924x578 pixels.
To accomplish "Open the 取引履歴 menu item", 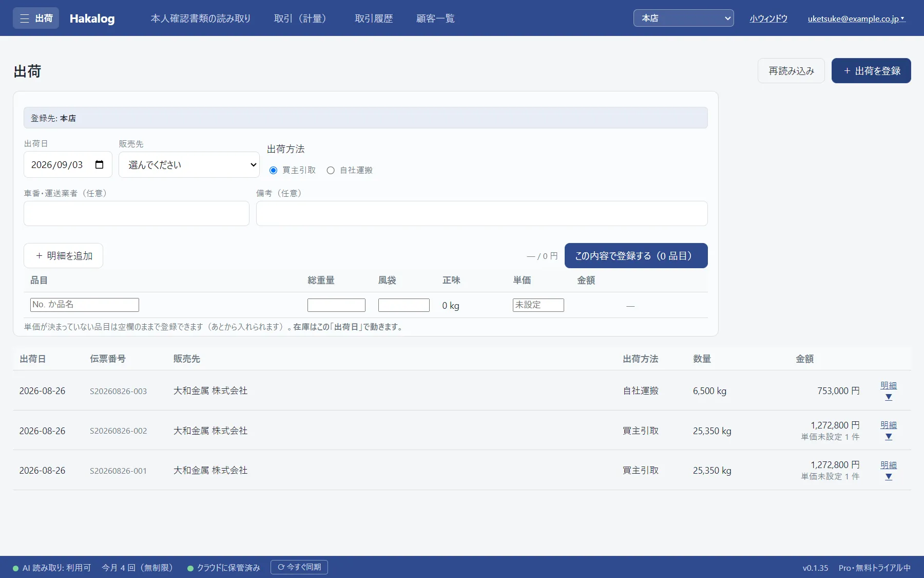I will click(x=374, y=18).
